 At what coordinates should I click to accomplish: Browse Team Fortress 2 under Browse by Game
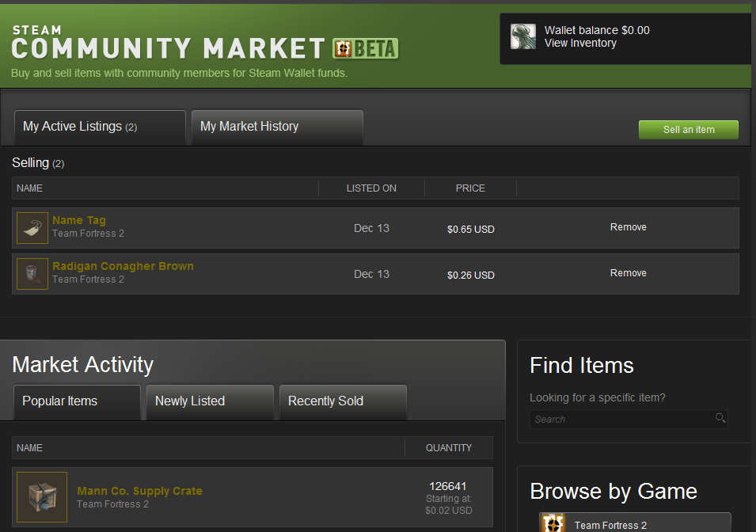610,525
